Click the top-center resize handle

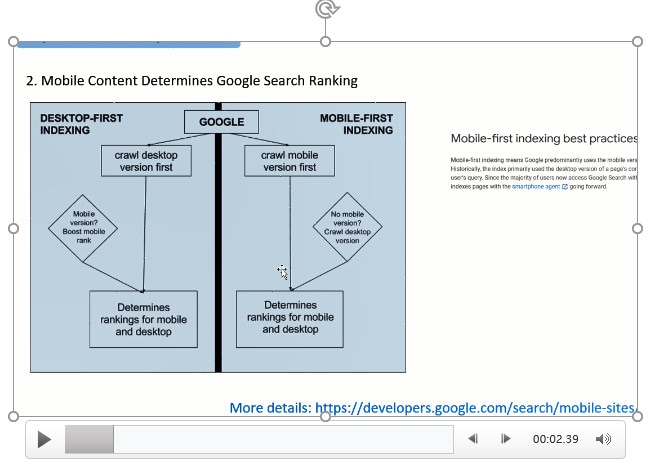pos(326,41)
